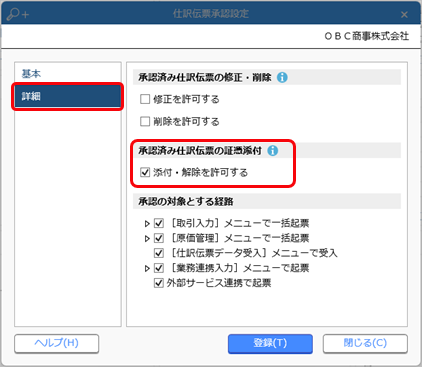
Task: Enable 修正を許可する checkbox
Action: pyautogui.click(x=145, y=99)
